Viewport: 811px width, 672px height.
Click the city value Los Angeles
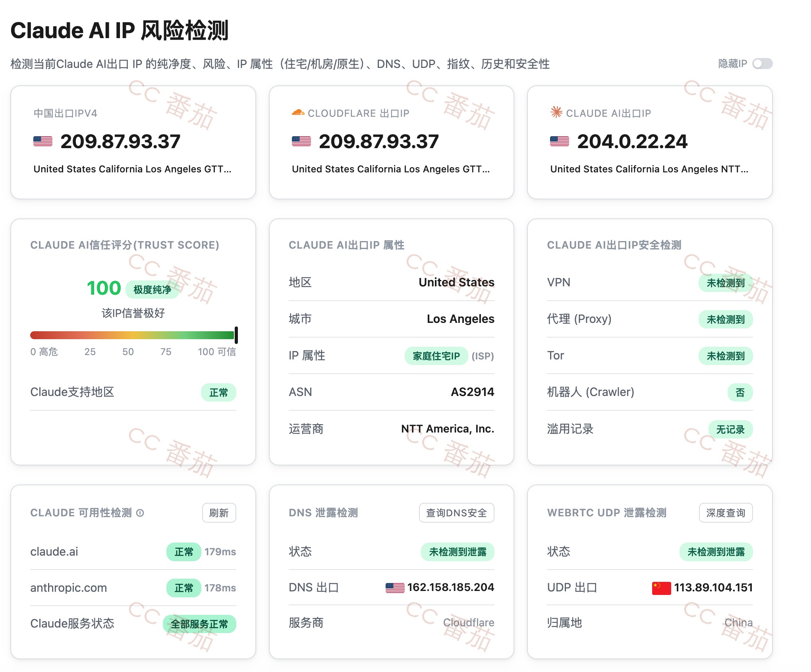(x=460, y=319)
